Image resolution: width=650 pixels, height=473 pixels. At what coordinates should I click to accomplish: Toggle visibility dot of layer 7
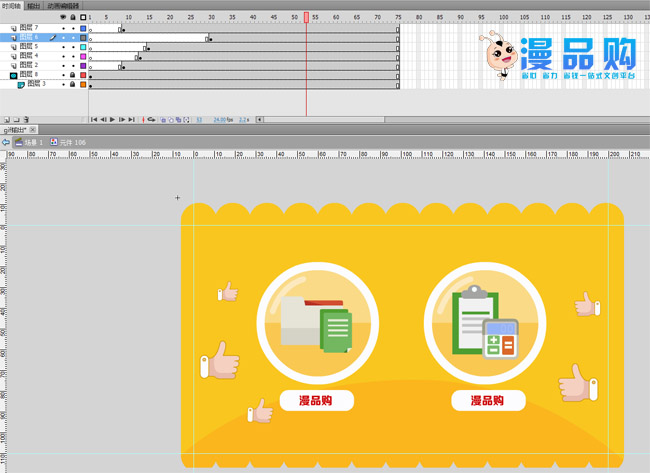[x=63, y=29]
